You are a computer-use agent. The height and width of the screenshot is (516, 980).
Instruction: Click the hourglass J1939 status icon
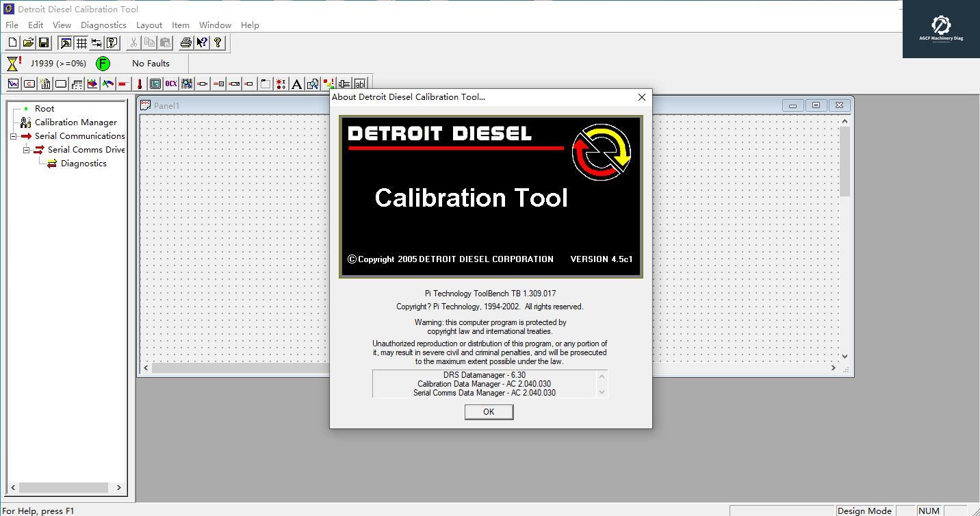(x=12, y=63)
